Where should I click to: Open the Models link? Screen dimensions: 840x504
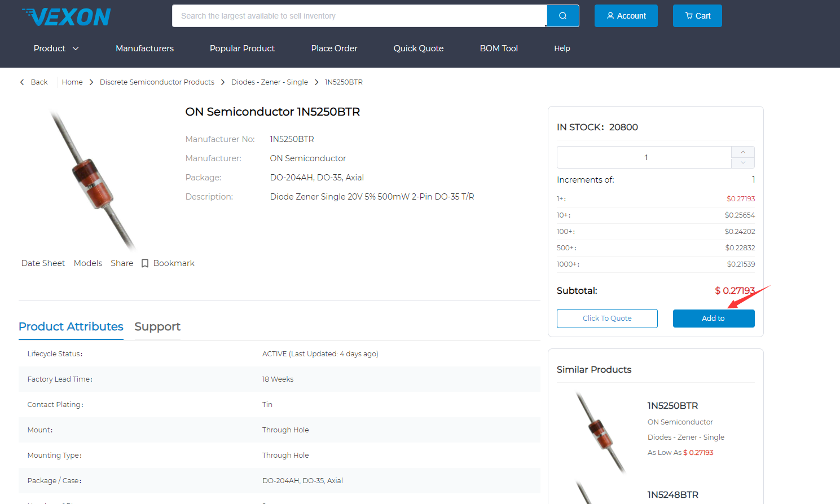click(x=88, y=263)
